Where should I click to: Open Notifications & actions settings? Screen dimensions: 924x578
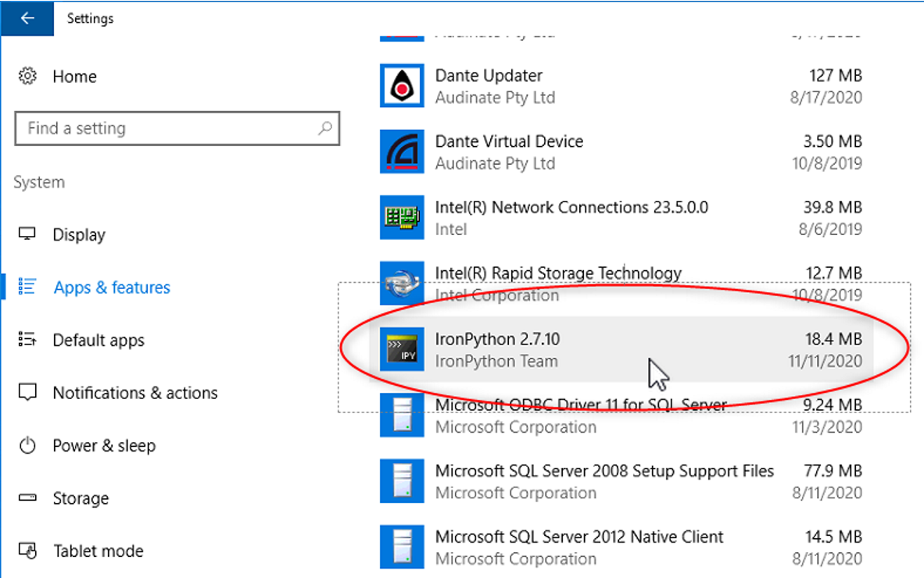pos(134,393)
